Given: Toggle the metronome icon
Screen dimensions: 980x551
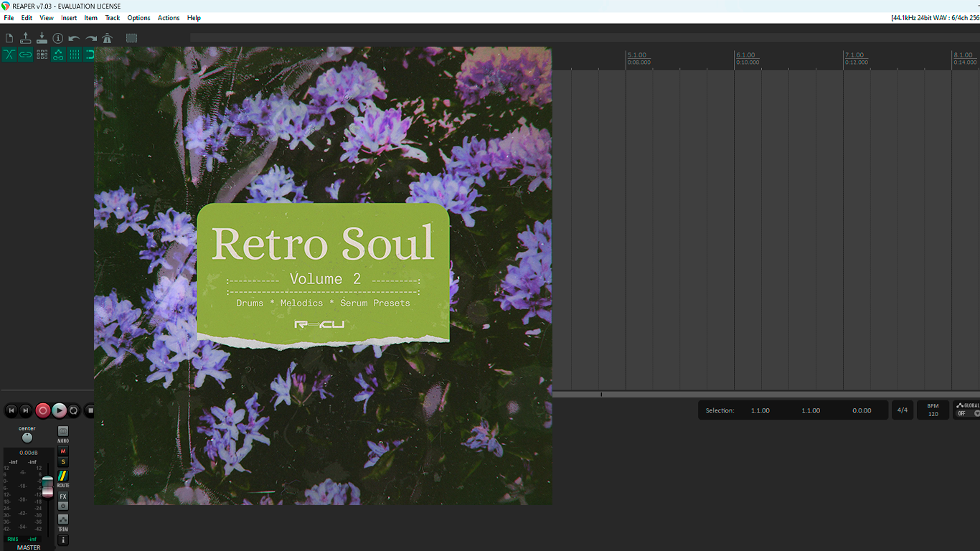Looking at the screenshot, I should click(x=107, y=38).
